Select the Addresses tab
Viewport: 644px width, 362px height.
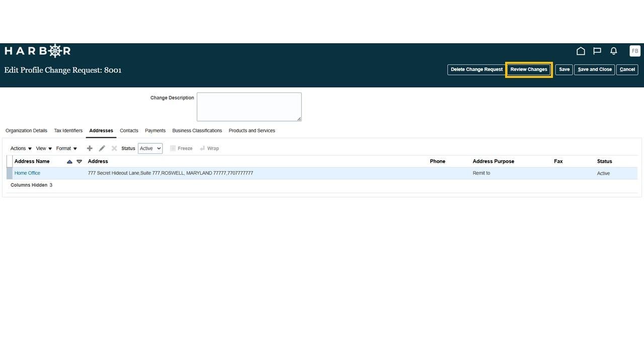[101, 131]
